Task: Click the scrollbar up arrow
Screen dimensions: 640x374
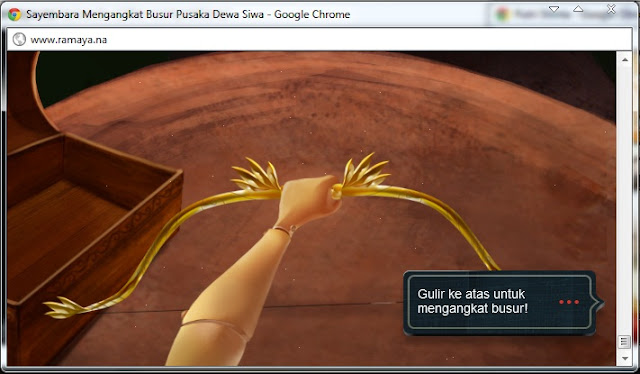Action: (x=625, y=60)
